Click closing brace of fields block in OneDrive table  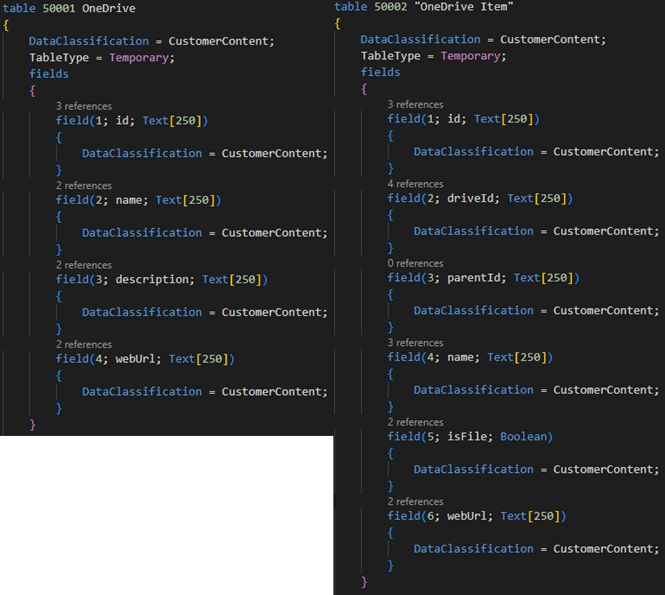point(33,425)
